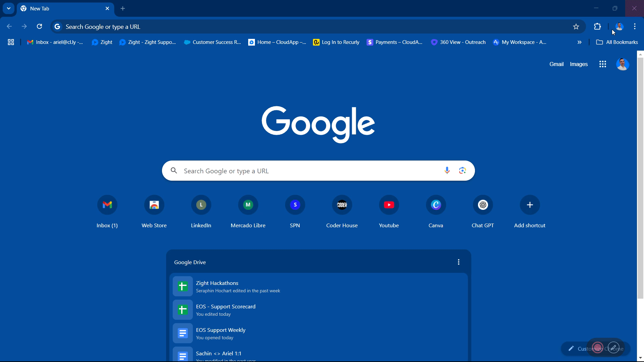Open the Log In to Recurly bookmark
The height and width of the screenshot is (362, 644).
pos(336,42)
